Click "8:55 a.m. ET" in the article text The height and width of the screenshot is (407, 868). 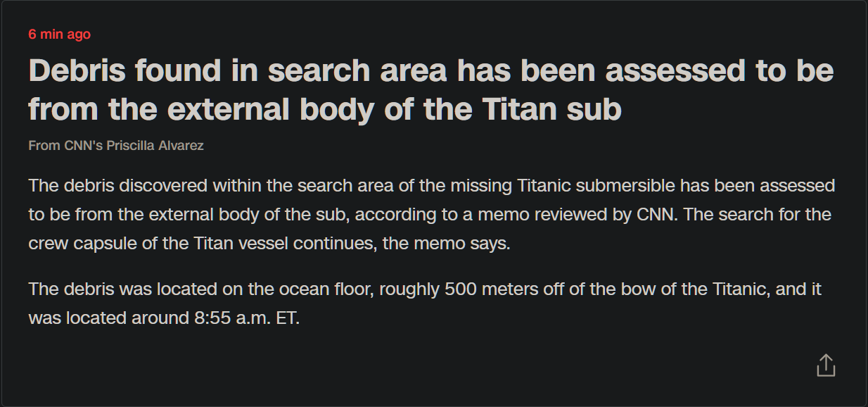tap(247, 318)
